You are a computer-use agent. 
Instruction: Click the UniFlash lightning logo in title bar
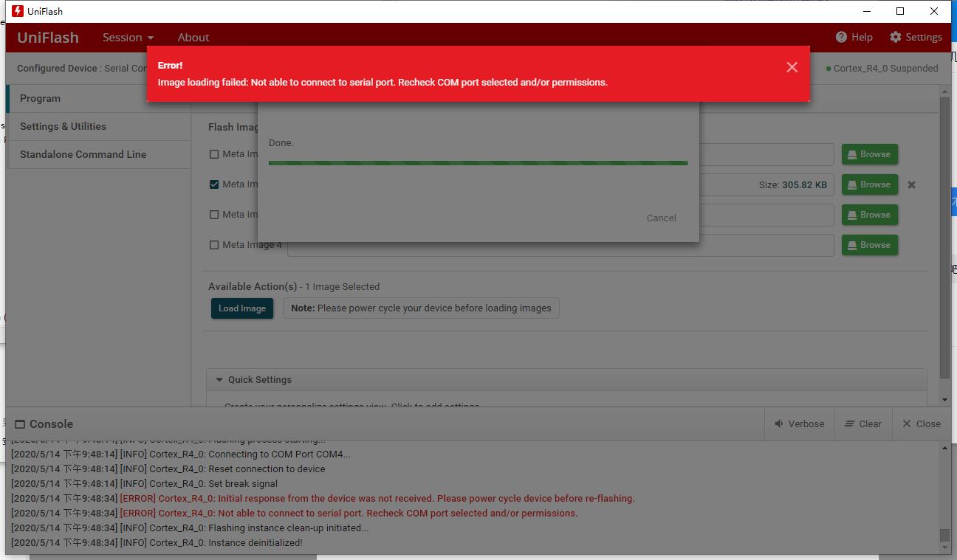coord(18,11)
